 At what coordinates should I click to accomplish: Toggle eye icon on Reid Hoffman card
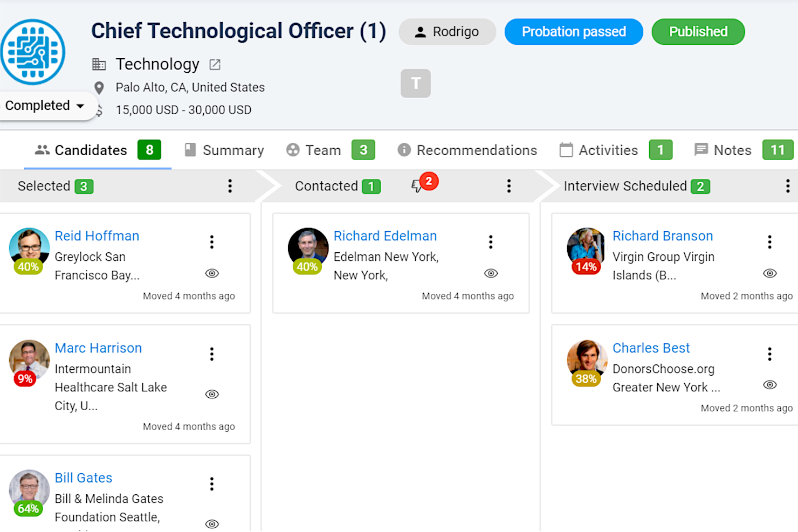(x=212, y=273)
